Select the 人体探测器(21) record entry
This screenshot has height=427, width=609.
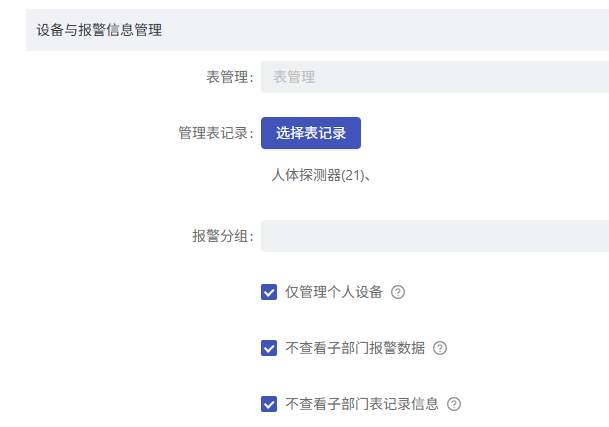click(318, 175)
